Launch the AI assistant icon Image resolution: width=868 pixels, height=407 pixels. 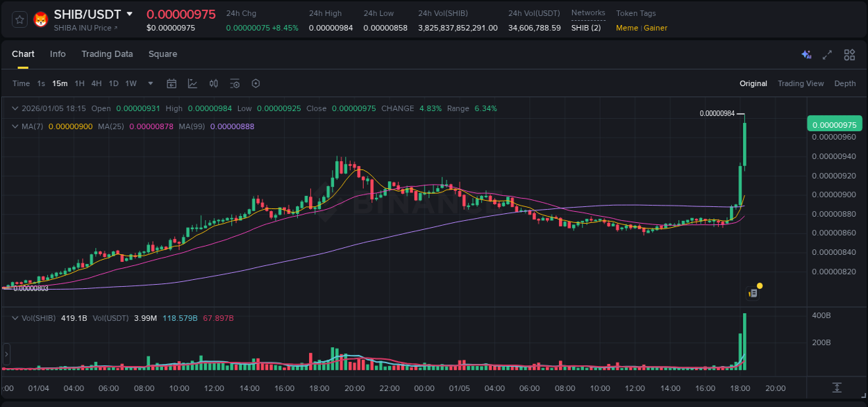[x=806, y=54]
